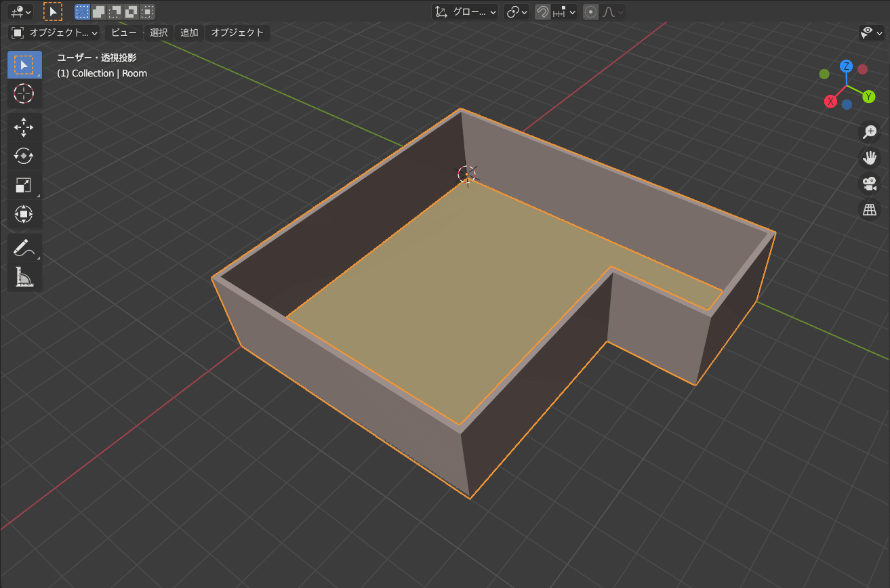Set selection mode to subtract
This screenshot has width=890, height=588.
click(x=115, y=12)
